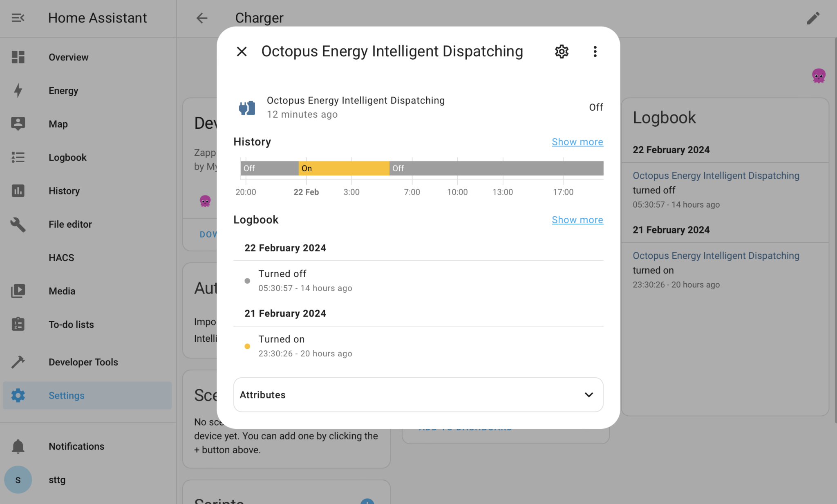This screenshot has height=504, width=837.
Task: Open the three-dot overflow menu in the dialog
Action: pyautogui.click(x=595, y=52)
